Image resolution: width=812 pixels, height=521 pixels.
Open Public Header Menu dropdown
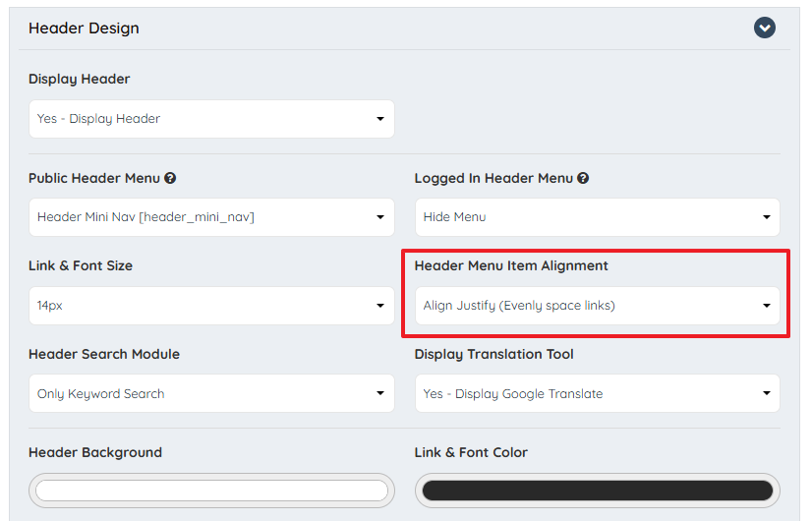coord(211,217)
